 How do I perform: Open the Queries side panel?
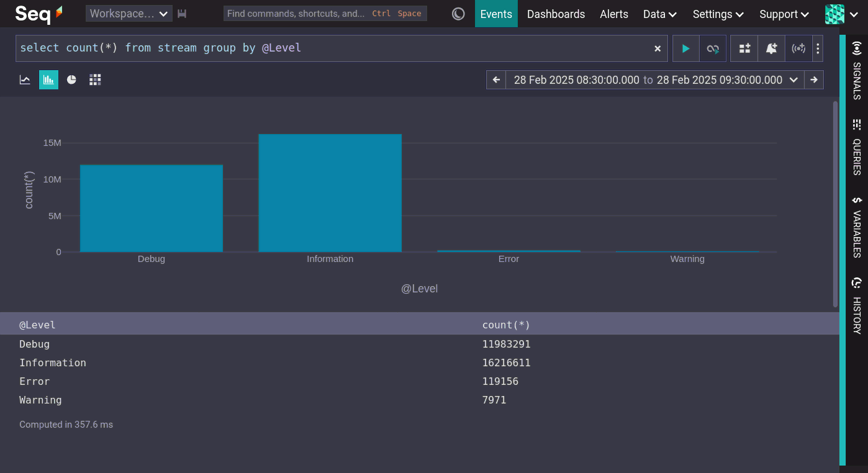(x=857, y=147)
